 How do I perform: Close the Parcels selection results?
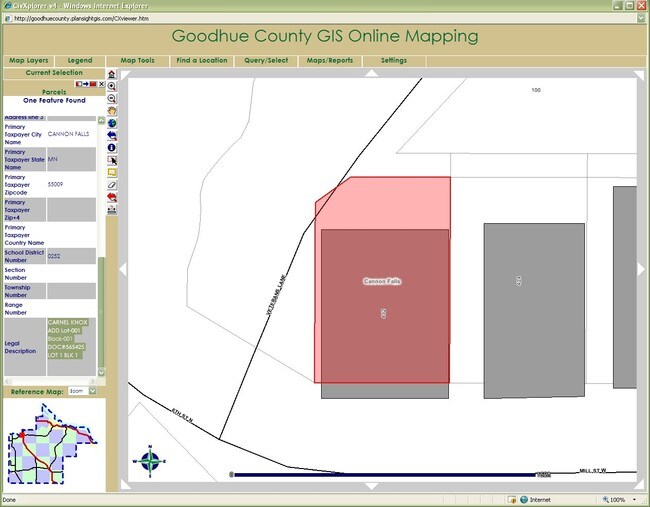click(101, 84)
